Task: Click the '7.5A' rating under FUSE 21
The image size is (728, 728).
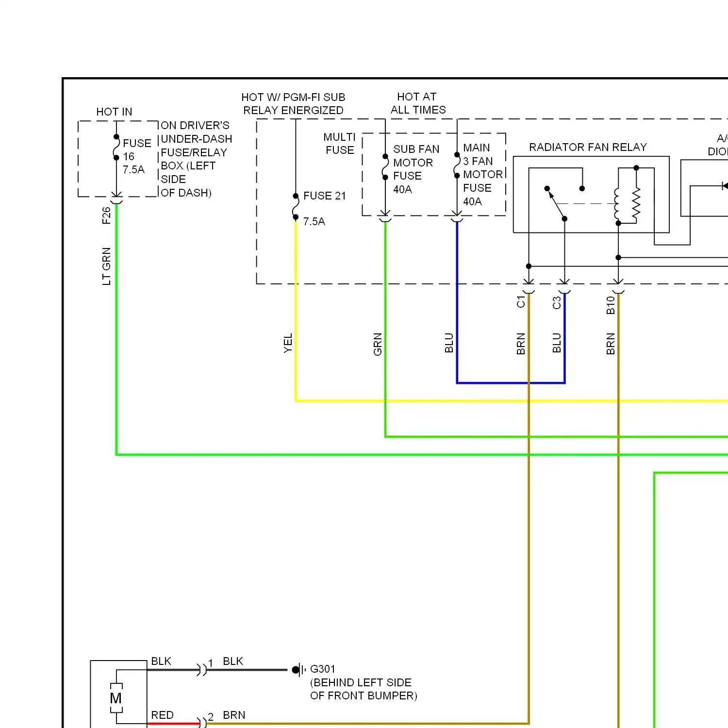Action: click(314, 221)
